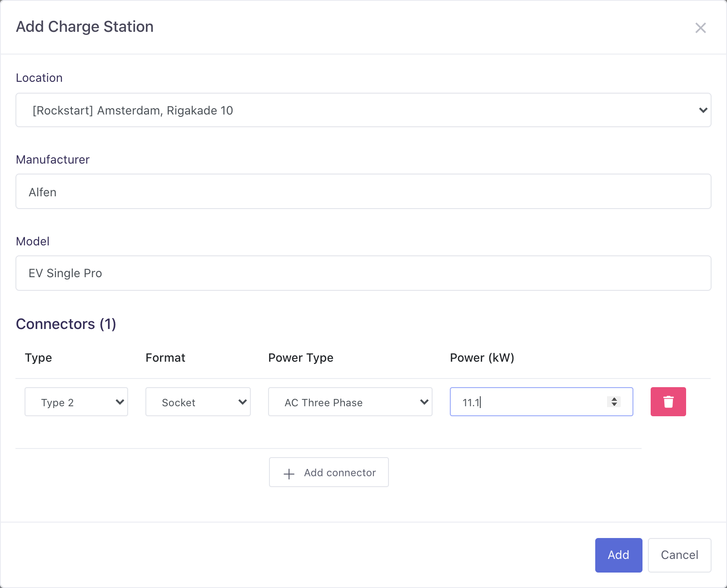This screenshot has height=588, width=727.
Task: Click the Format column header
Action: [165, 358]
